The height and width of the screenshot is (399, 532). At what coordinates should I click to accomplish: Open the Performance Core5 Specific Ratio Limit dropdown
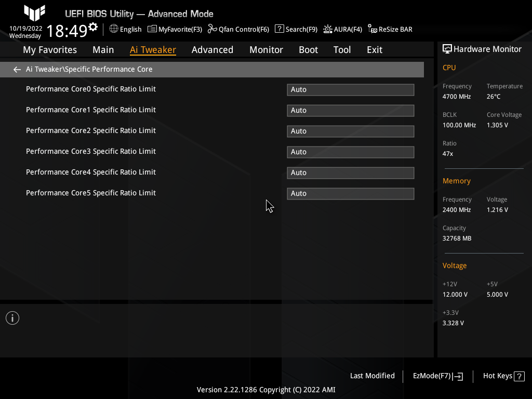(x=350, y=193)
